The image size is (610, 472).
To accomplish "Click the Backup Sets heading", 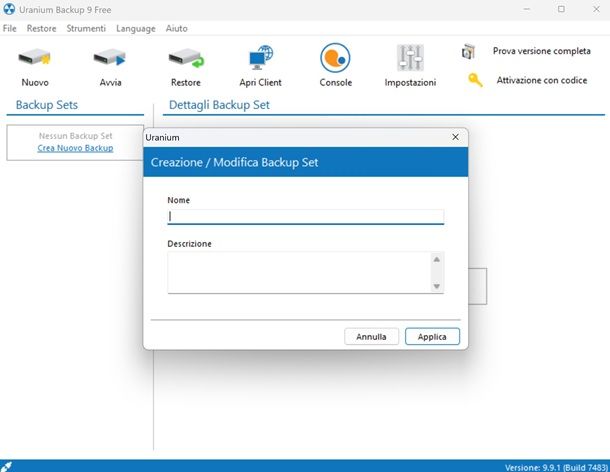I will [x=47, y=105].
